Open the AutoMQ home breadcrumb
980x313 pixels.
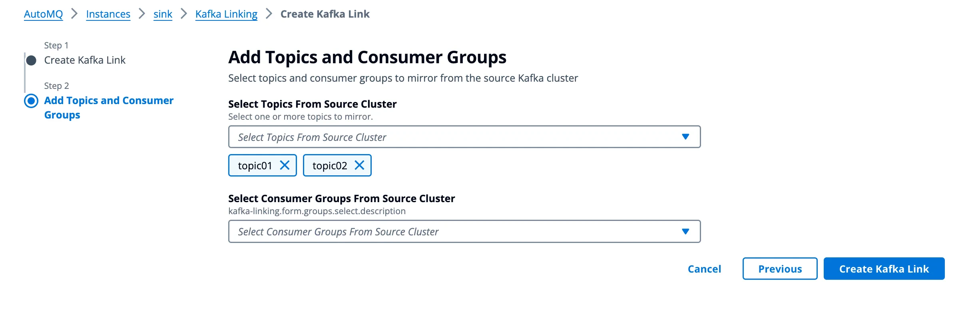tap(43, 14)
